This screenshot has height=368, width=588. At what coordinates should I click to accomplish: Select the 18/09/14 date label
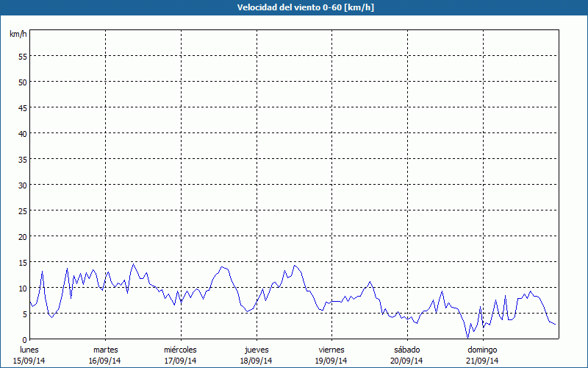[x=257, y=361]
